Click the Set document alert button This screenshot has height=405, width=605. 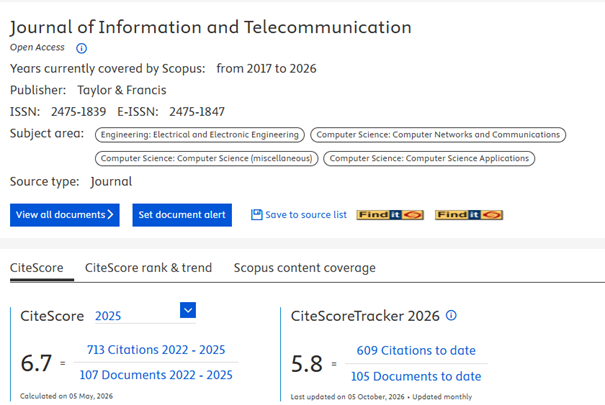pyautogui.click(x=182, y=215)
